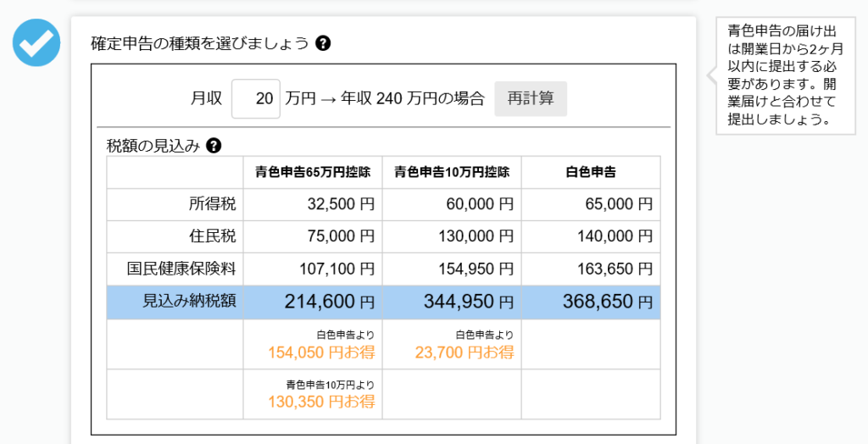The image size is (868, 444).
Task: Click the 国民健康保険料 row label
Action: tap(181, 269)
